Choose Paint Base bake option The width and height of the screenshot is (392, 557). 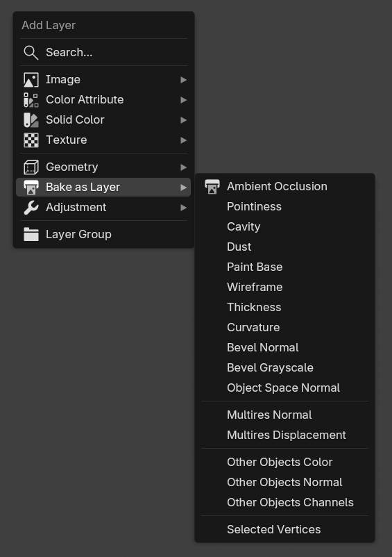285,267
